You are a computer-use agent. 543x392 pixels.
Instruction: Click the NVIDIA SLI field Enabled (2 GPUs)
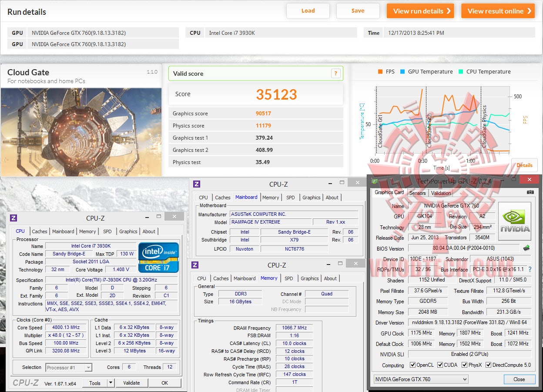click(469, 354)
